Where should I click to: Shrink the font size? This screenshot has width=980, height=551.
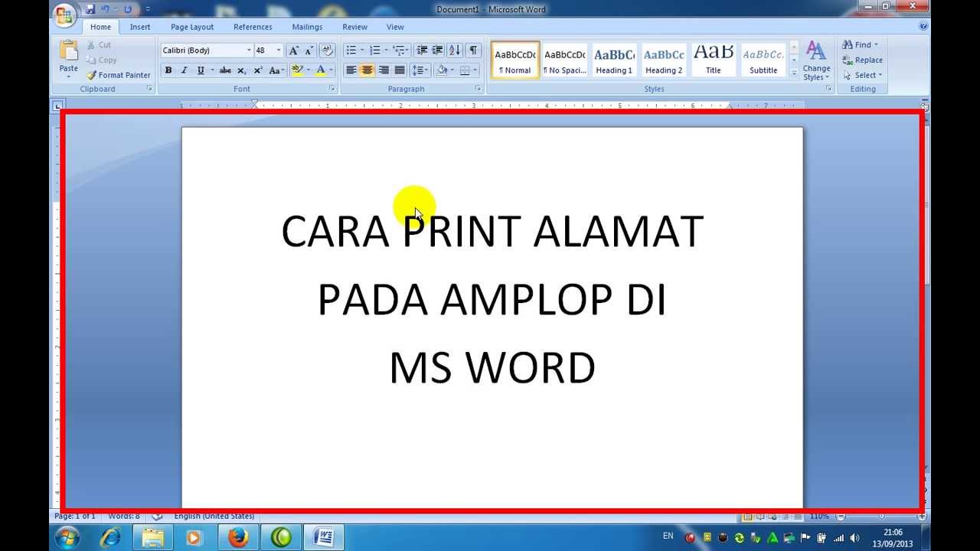pos(309,51)
